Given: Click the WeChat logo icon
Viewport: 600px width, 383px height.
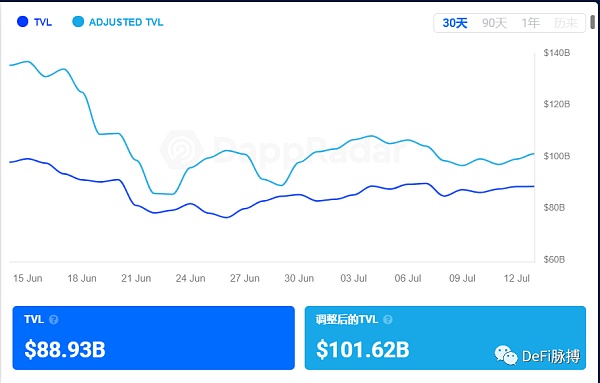Looking at the screenshot, I should (506, 355).
